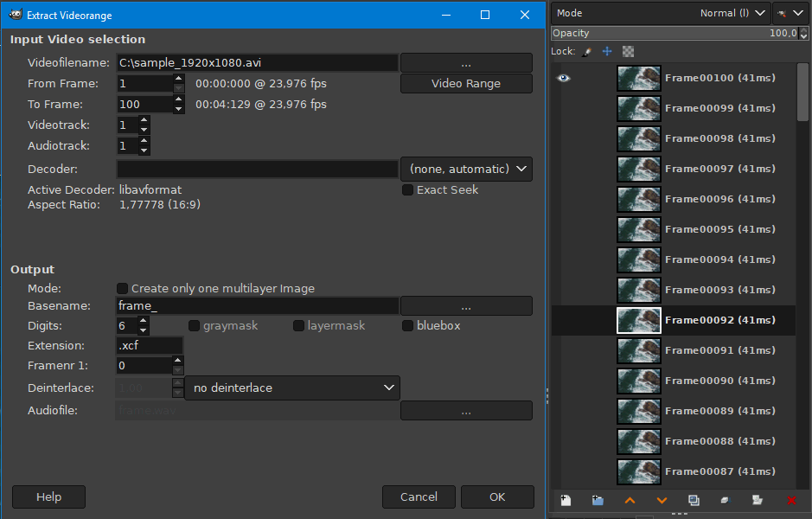Select layer Frame00090 (41ms)
The width and height of the screenshot is (812, 519).
[x=674, y=381]
